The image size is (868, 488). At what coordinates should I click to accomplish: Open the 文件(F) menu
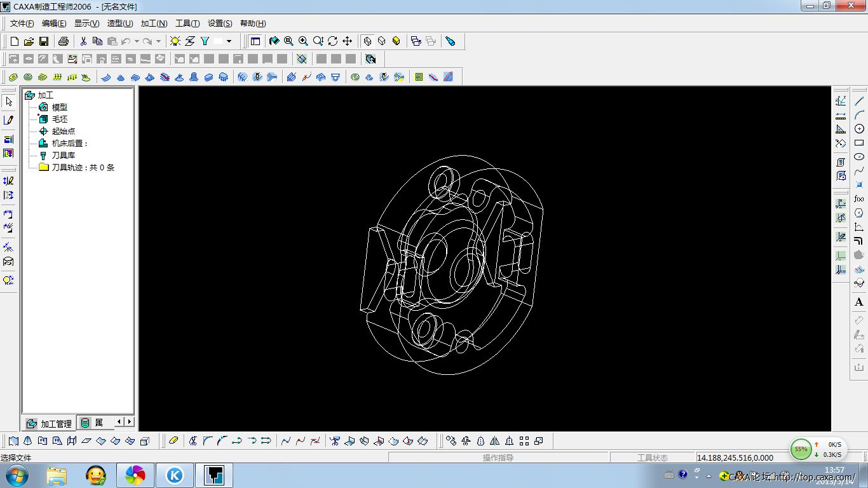[x=22, y=24]
